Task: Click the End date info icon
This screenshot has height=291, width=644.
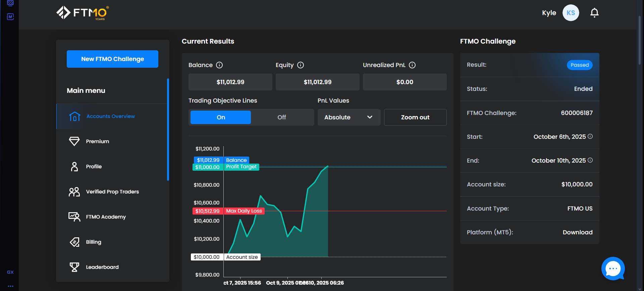Action: coord(590,160)
